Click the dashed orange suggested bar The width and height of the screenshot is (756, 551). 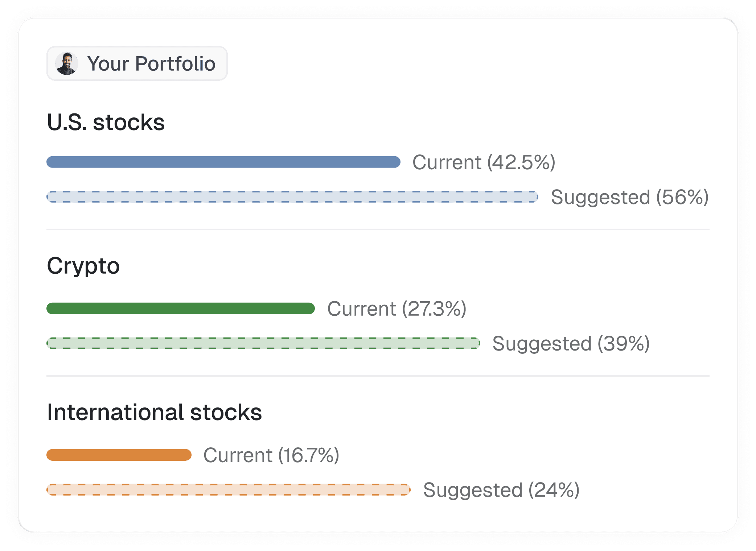(229, 490)
